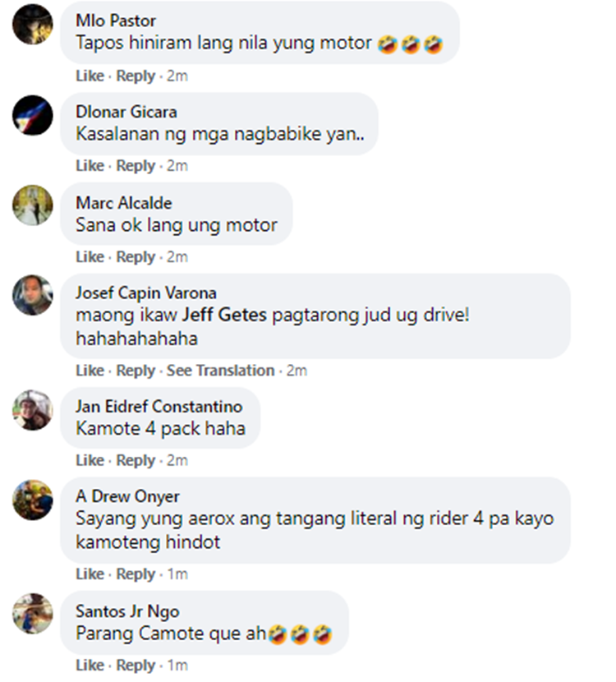Image resolution: width=616 pixels, height=682 pixels.
Task: Like A Drew Onyer's comment
Action: click(x=90, y=574)
